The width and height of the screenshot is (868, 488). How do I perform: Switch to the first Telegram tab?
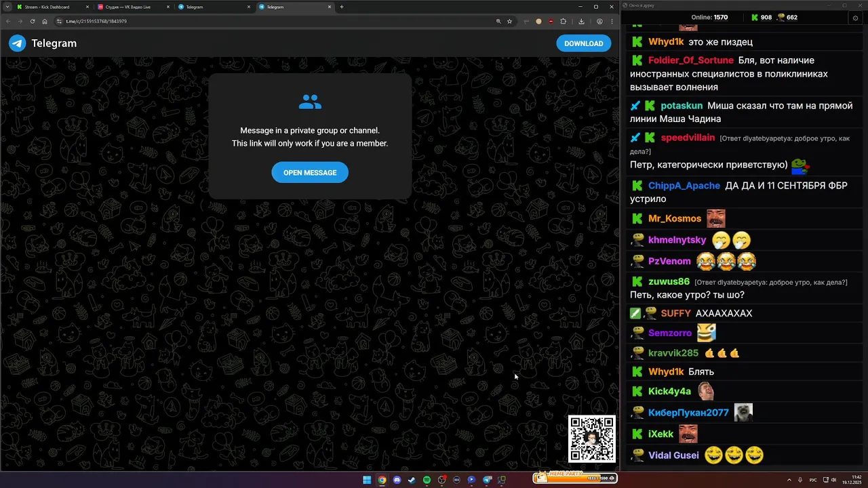214,7
